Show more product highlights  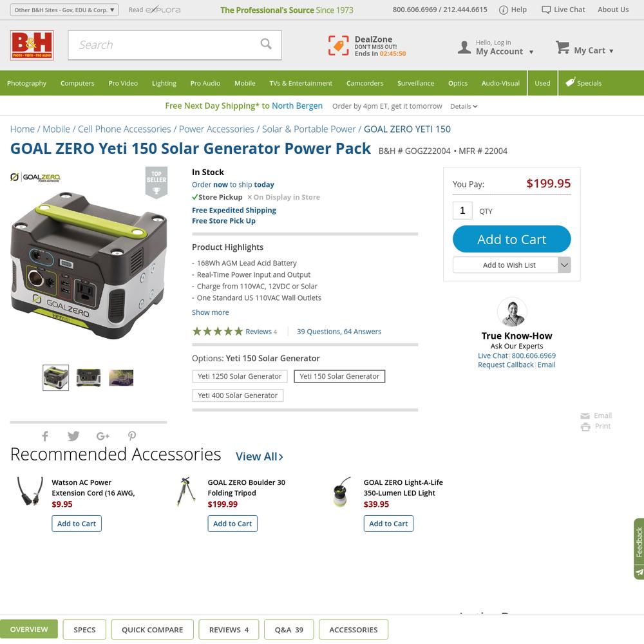[211, 312]
